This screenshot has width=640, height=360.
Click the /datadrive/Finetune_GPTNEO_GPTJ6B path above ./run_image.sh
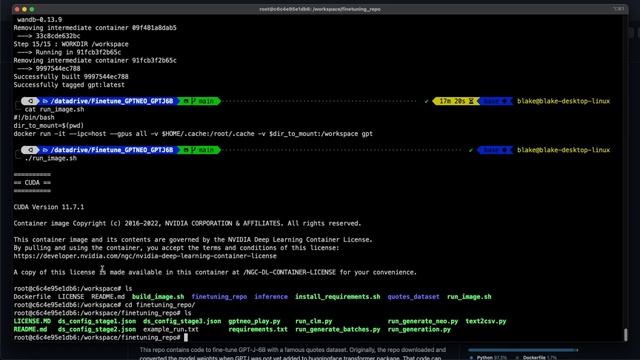(x=111, y=150)
